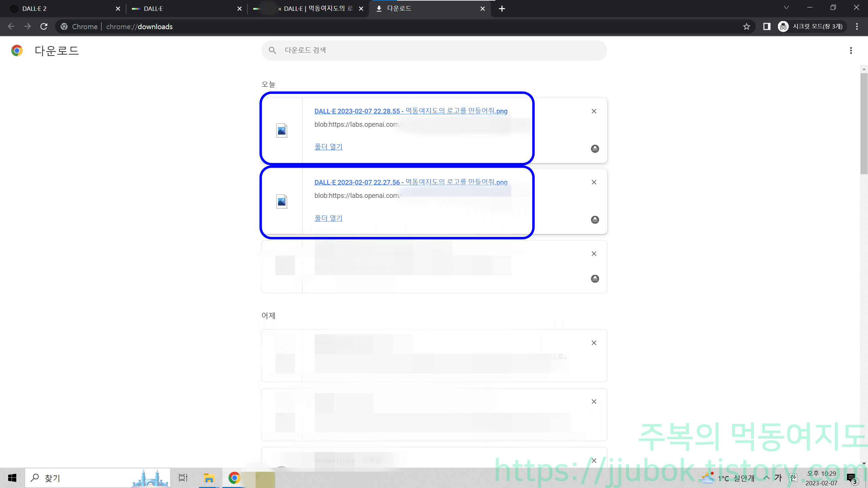Click the incognito icon on the 22.28.55 download
This screenshot has height=488, width=868.
(x=595, y=149)
